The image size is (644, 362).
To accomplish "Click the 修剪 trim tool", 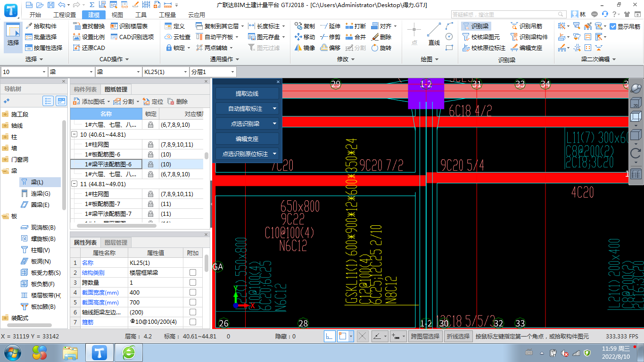I will pos(330,37).
